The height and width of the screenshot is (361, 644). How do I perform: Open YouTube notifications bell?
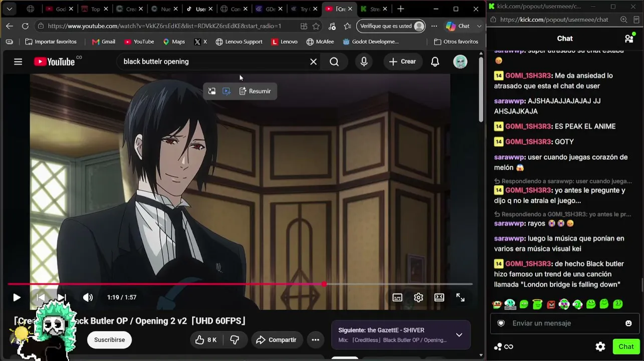pyautogui.click(x=435, y=62)
